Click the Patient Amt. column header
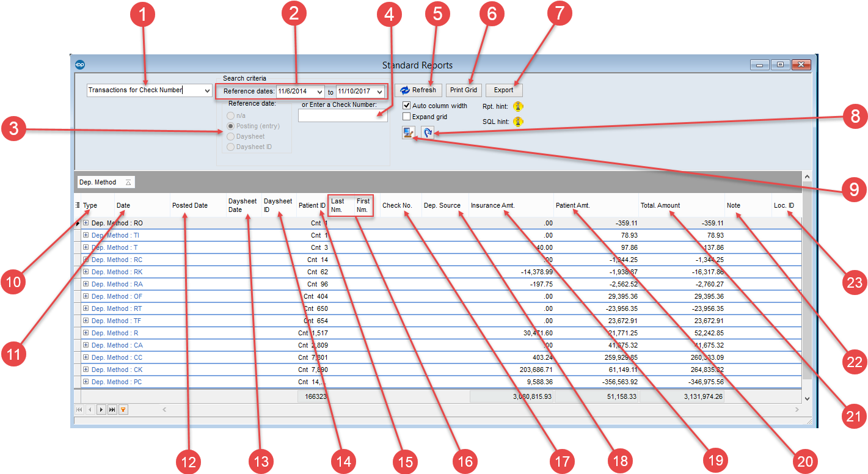Image resolution: width=868 pixels, height=474 pixels. tap(596, 205)
